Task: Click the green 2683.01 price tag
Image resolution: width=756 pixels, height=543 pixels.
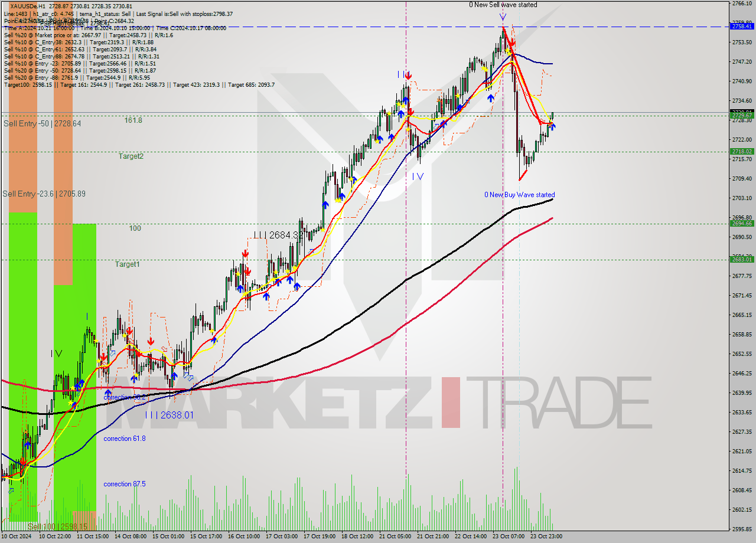Action: pos(742,260)
